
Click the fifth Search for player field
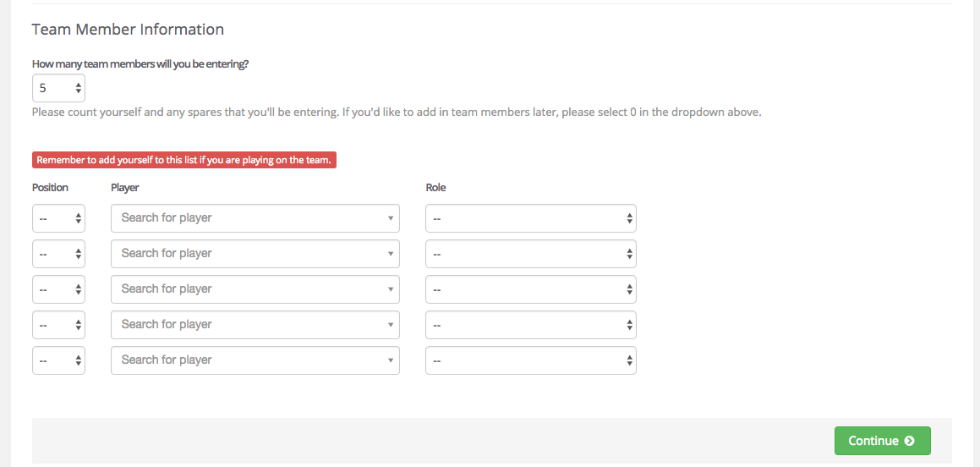[255, 360]
